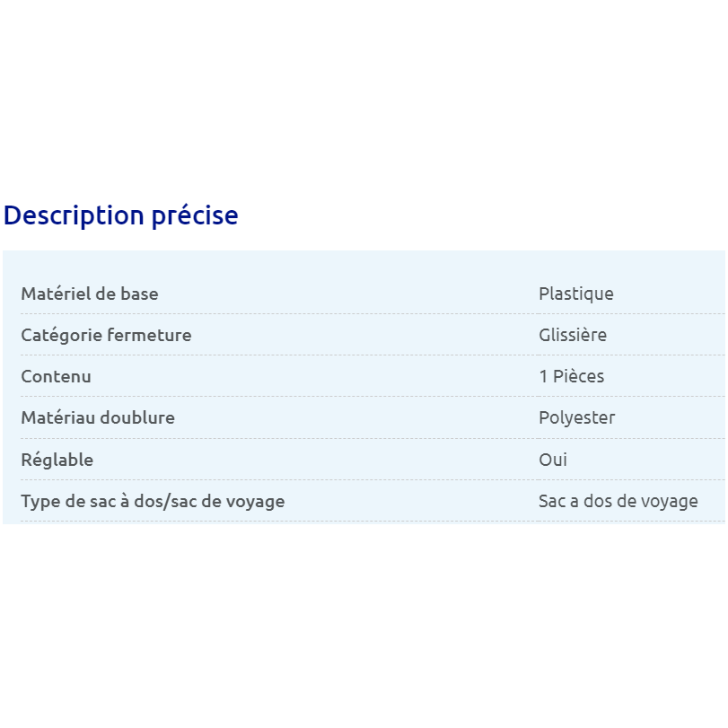Select the 'Polyester' value
The width and height of the screenshot is (728, 728).
(577, 417)
